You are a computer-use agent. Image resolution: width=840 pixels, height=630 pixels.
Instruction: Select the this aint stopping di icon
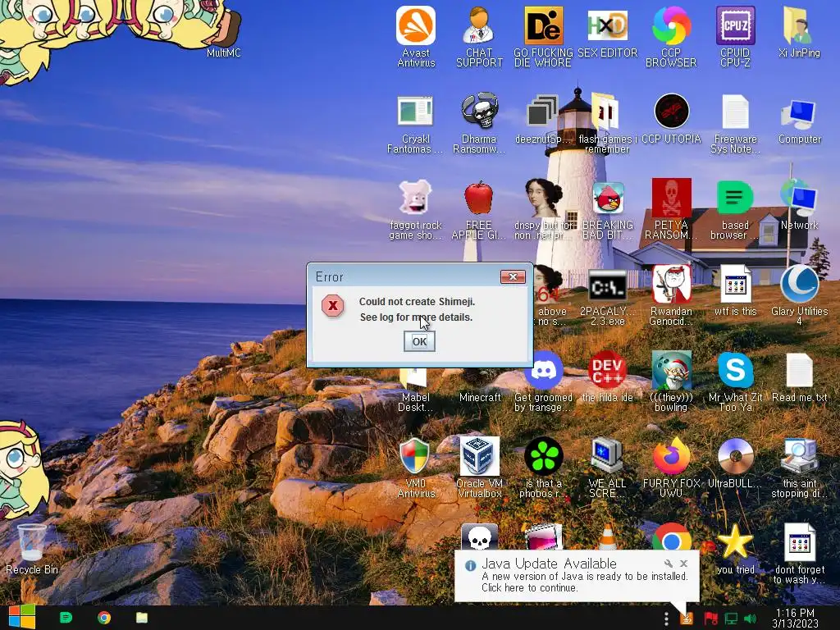[799, 468]
